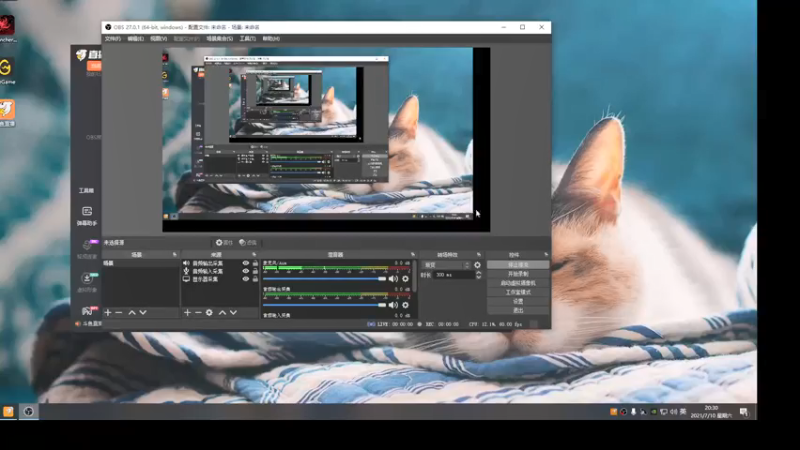Add a new scene with the plus icon
This screenshot has width=800, height=450.
pyautogui.click(x=108, y=312)
